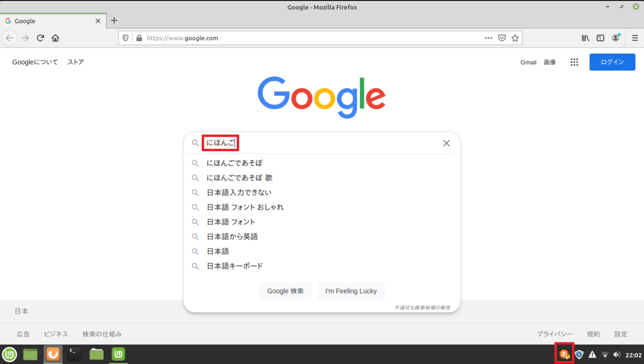This screenshot has height=364, width=644.
Task: Click the magnifier icon in search box
Action: click(195, 143)
